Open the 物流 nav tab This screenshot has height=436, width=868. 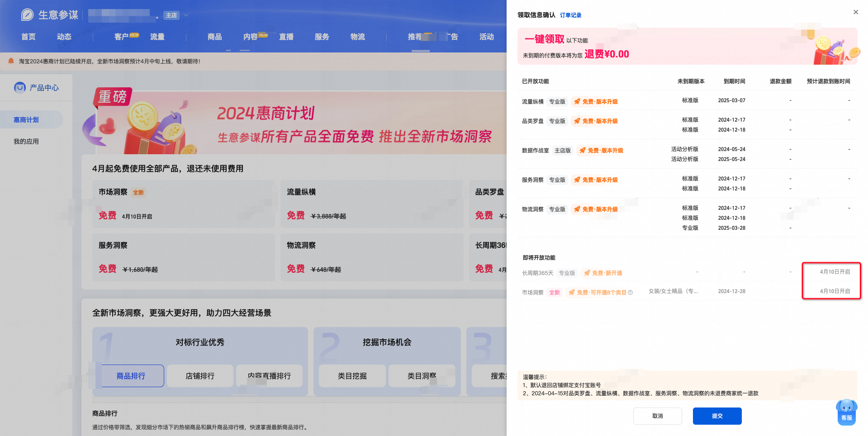[358, 37]
